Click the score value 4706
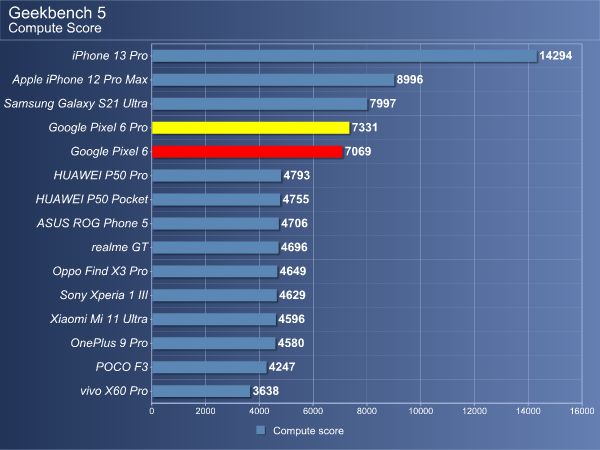 (294, 223)
